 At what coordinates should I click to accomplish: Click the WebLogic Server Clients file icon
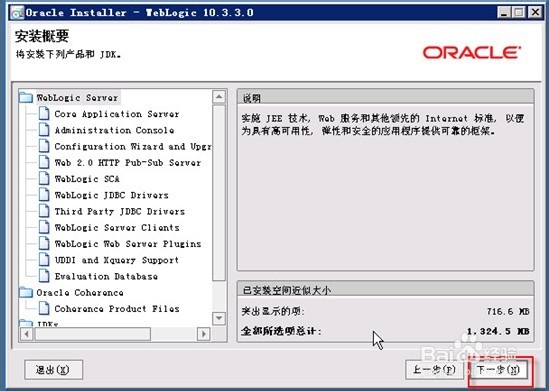pyautogui.click(x=44, y=228)
